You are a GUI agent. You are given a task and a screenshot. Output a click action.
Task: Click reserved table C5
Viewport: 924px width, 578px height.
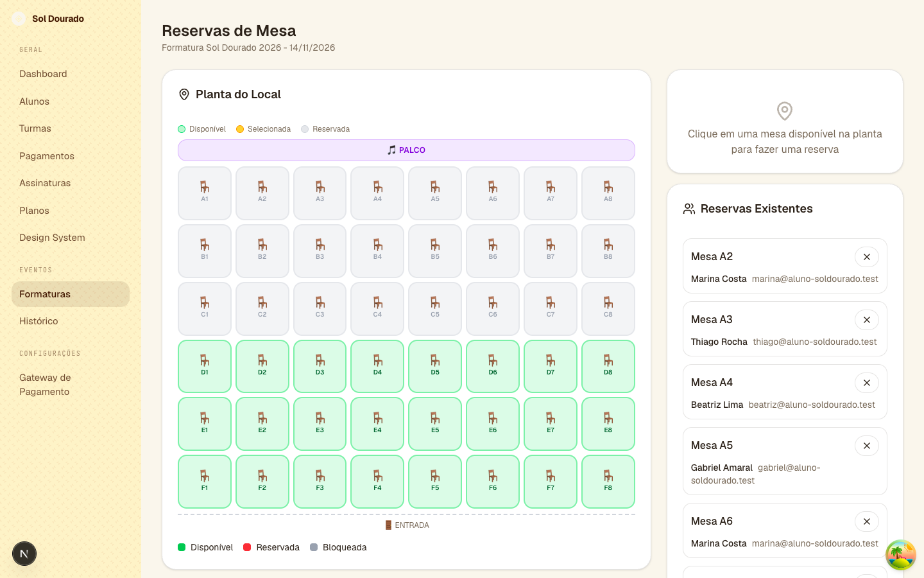point(435,309)
